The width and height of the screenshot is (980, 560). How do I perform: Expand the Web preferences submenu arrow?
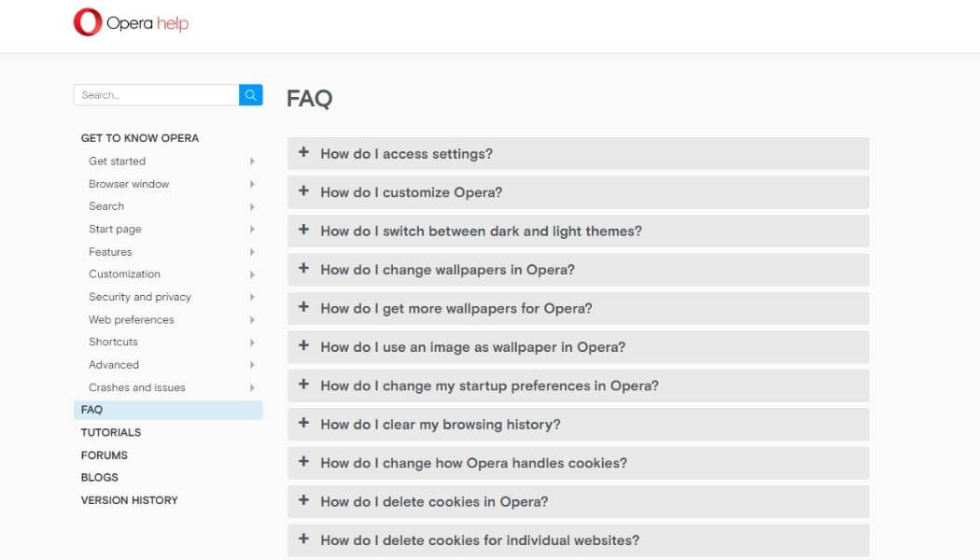252,319
